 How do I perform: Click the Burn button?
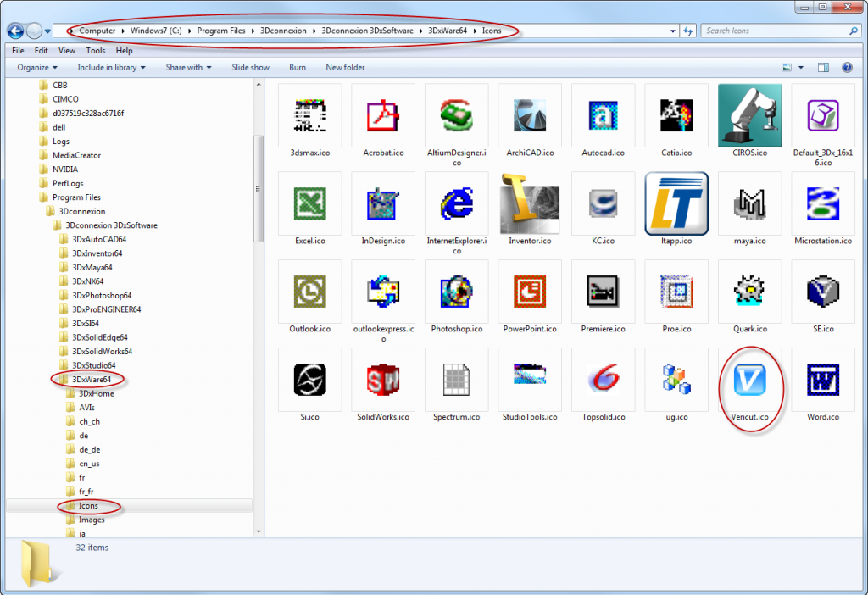pyautogui.click(x=298, y=68)
